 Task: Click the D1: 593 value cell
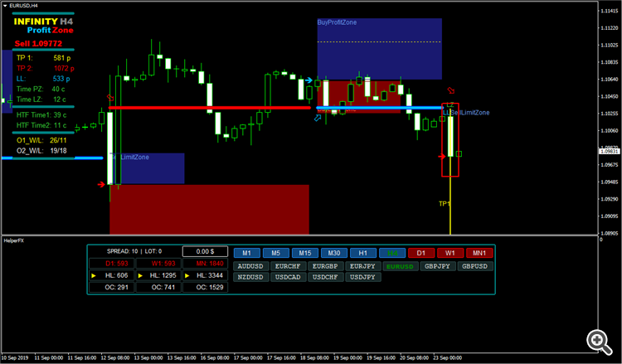tap(112, 264)
